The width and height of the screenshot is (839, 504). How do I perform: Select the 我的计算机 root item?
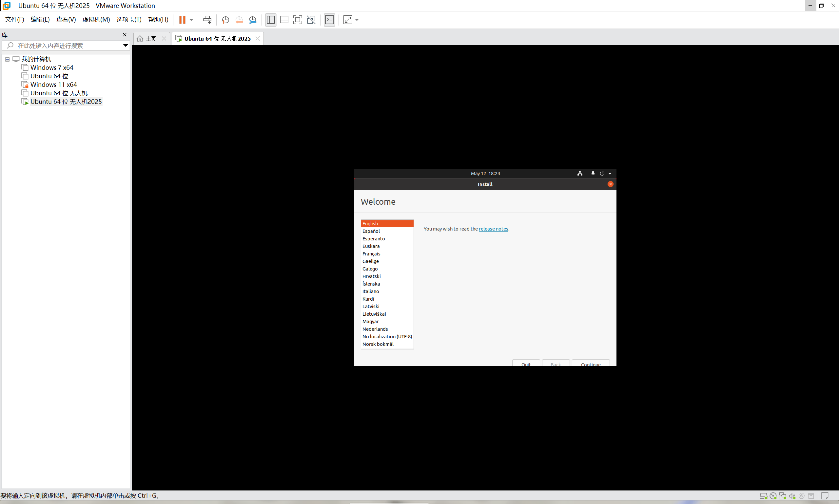pyautogui.click(x=36, y=59)
